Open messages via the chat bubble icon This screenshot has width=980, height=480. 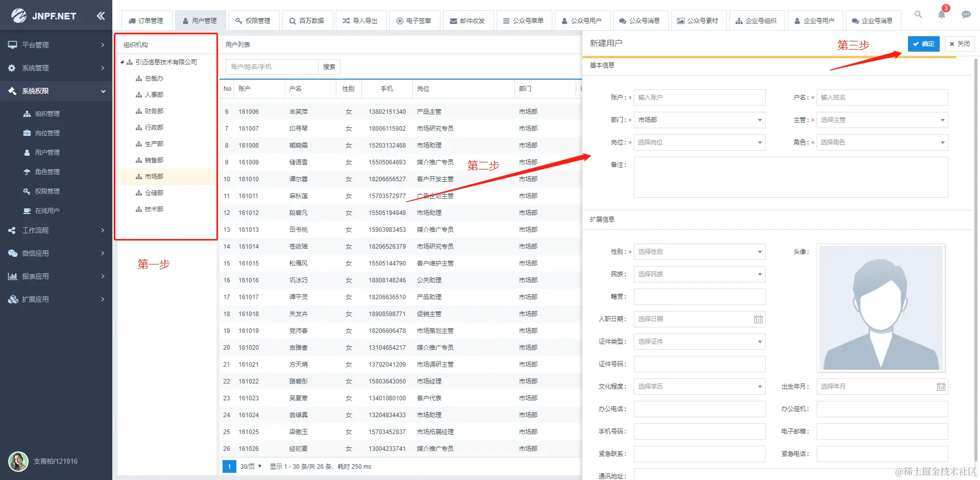point(966,15)
